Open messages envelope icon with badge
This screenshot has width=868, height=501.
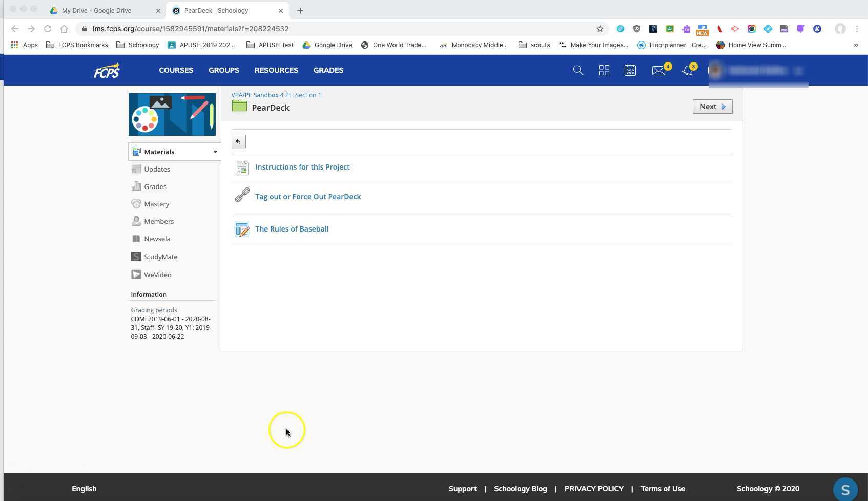[x=658, y=70]
